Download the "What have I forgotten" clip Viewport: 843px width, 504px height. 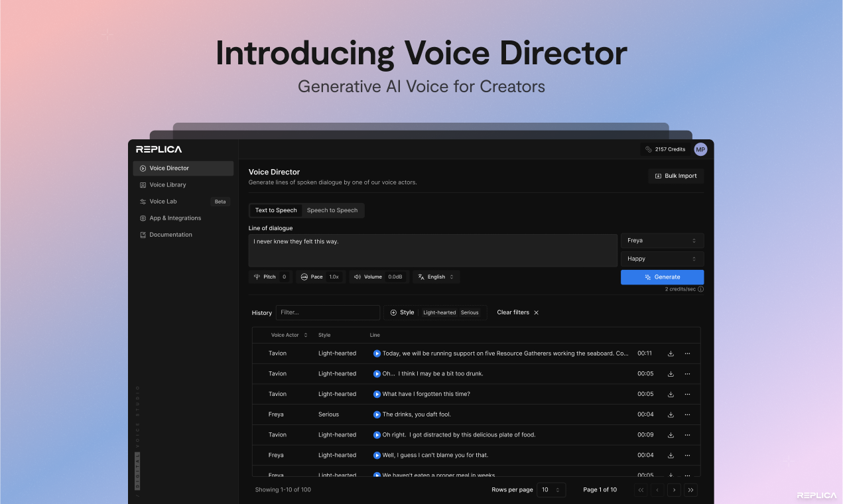pyautogui.click(x=671, y=394)
